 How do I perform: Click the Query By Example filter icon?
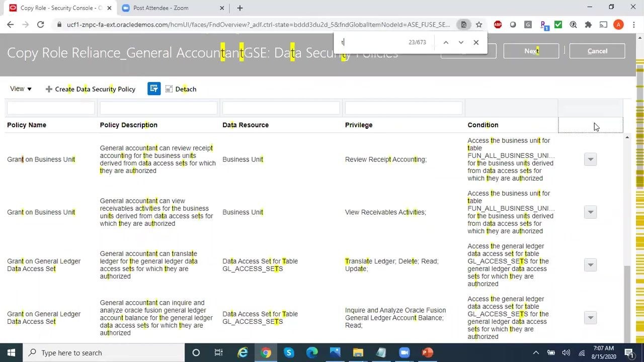tap(154, 89)
